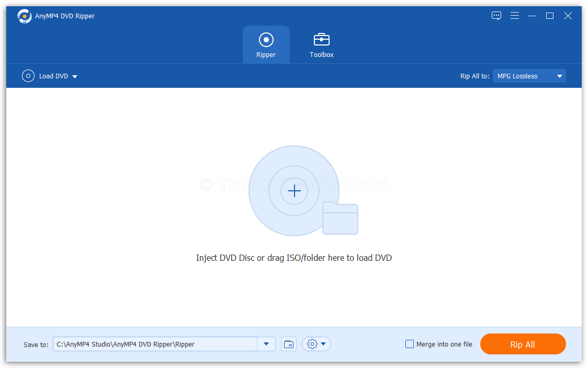Enable Merge into one file checkbox

410,344
